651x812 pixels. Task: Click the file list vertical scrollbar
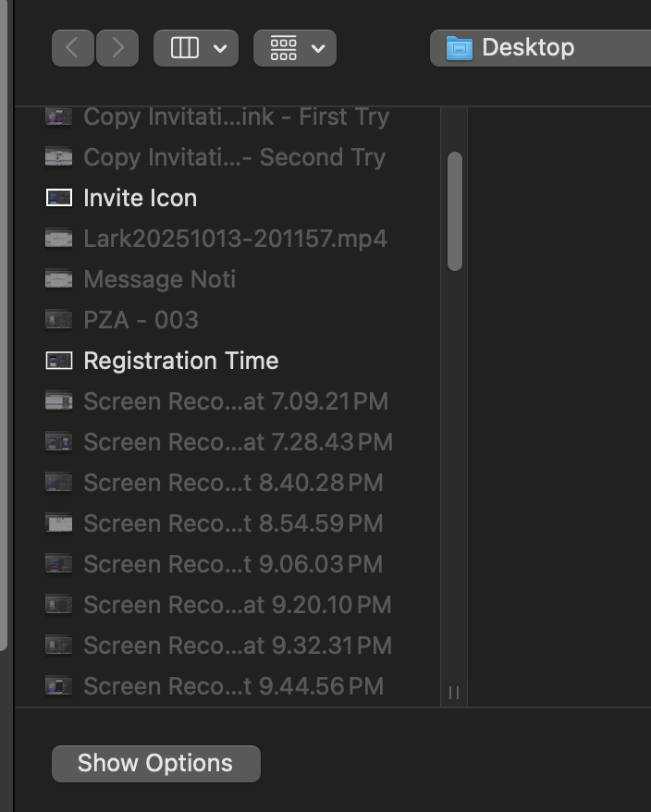[x=454, y=211]
